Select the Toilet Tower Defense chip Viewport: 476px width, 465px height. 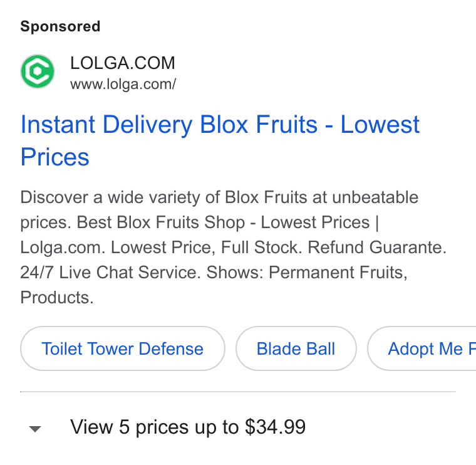(123, 348)
